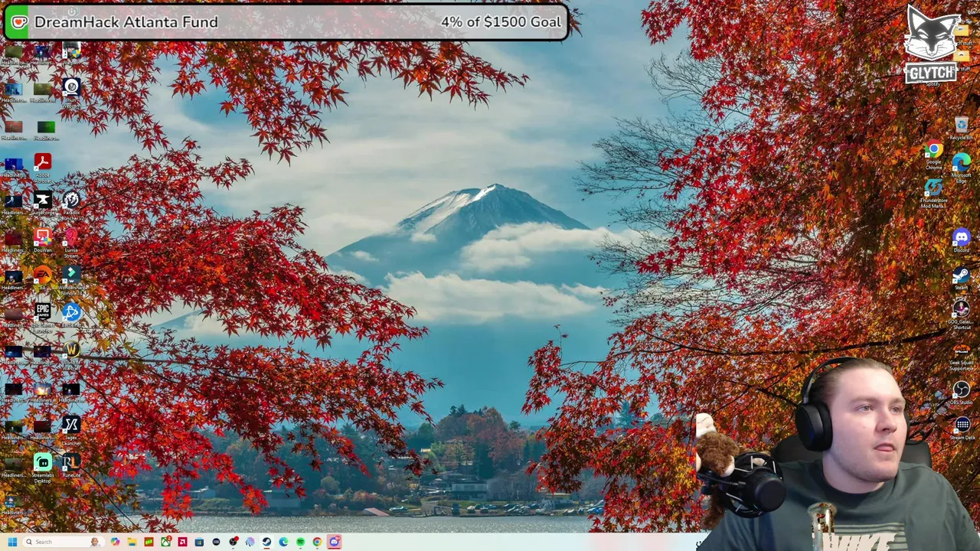Open the Xbox app taskbar icon
980x551 pixels.
click(x=165, y=542)
